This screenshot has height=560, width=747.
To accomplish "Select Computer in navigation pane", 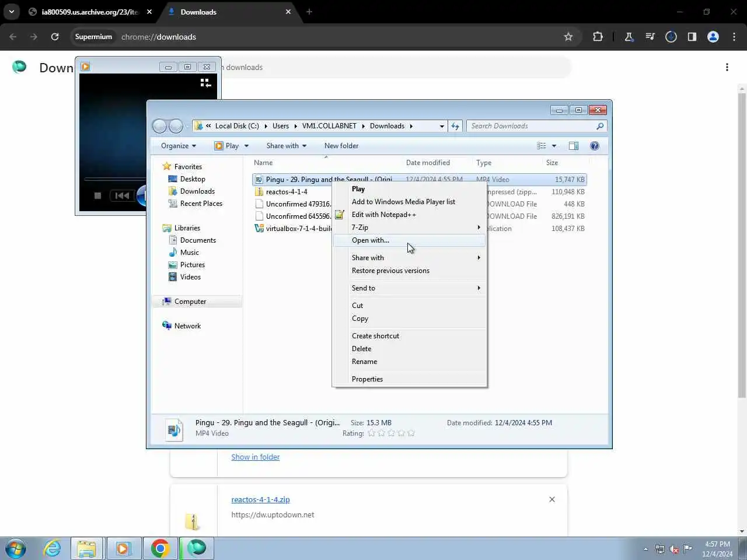I will (x=190, y=302).
